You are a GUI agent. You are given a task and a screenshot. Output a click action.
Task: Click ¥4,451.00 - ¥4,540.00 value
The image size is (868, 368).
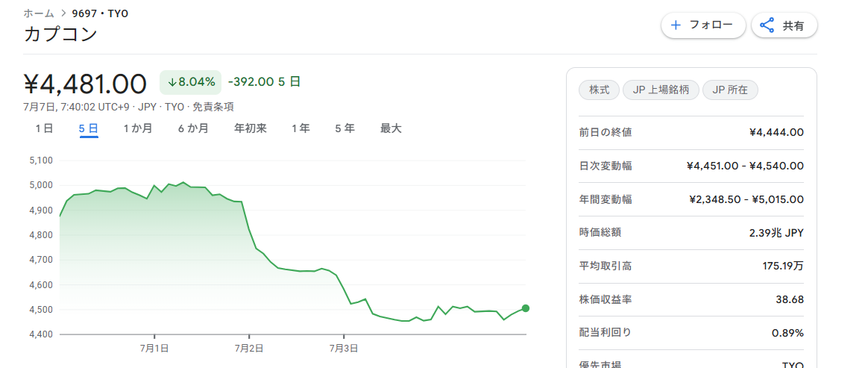[x=745, y=166]
